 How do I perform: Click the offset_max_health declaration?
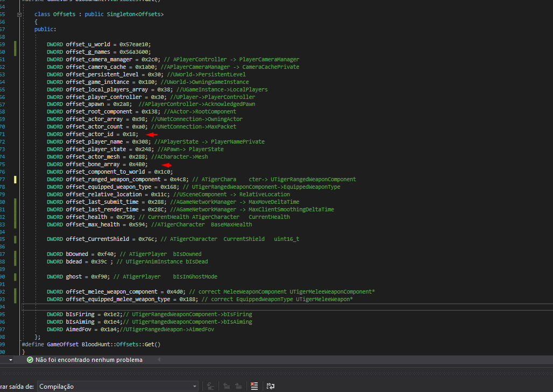[x=97, y=225]
